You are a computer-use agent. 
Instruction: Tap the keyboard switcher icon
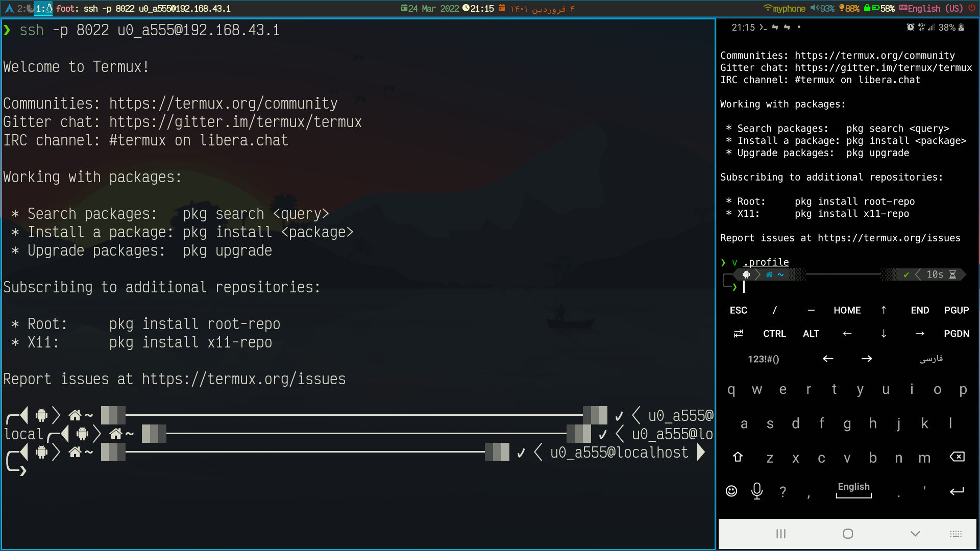point(955,534)
